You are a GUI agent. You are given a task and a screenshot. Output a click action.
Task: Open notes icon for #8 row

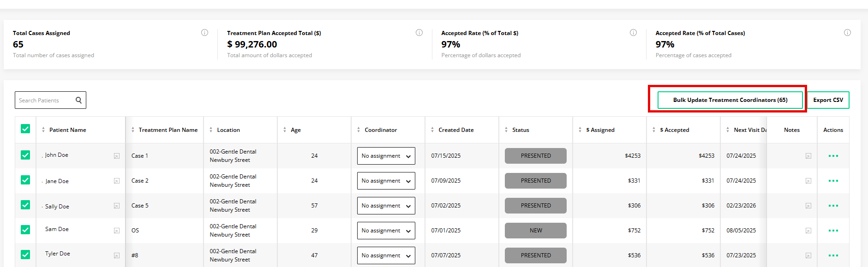[808, 255]
